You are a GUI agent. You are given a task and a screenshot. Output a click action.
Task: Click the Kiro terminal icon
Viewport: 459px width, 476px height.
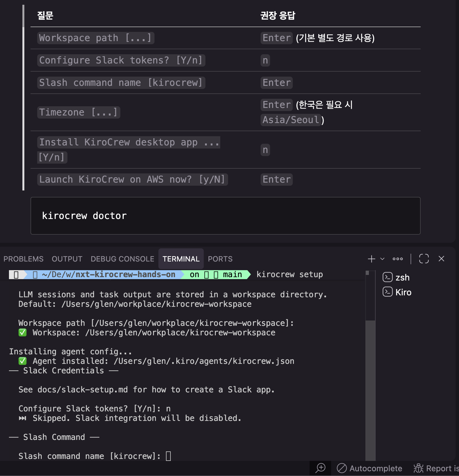tap(387, 292)
